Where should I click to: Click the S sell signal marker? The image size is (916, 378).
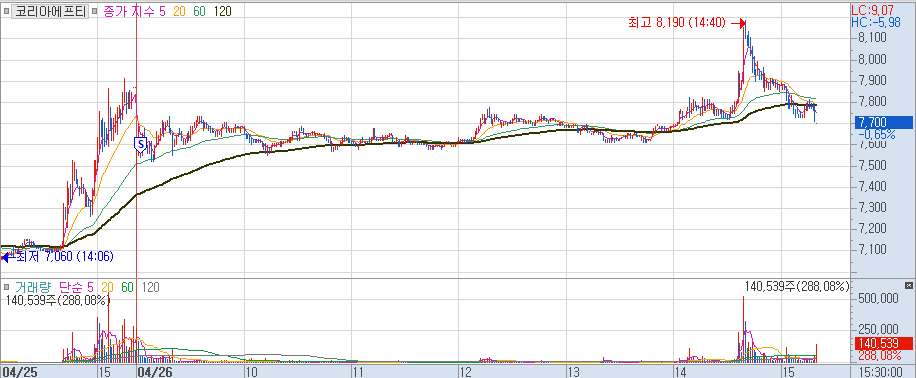pos(140,144)
